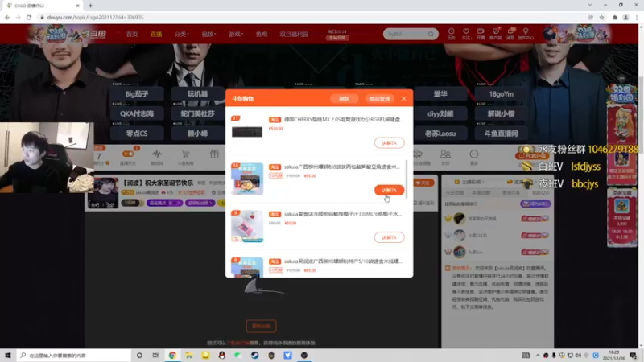Select the 赖小峰 streamer button
This screenshot has width=644, height=362.
(197, 134)
